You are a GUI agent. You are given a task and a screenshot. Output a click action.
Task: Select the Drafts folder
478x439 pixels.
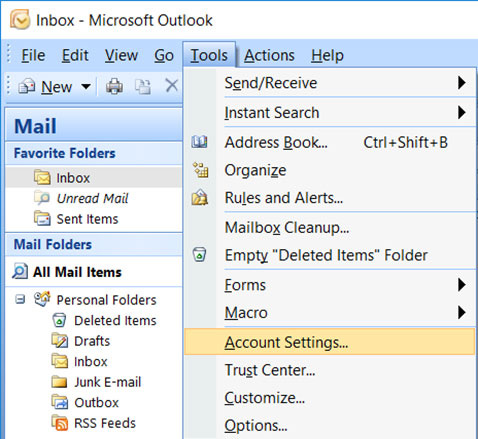[92, 341]
